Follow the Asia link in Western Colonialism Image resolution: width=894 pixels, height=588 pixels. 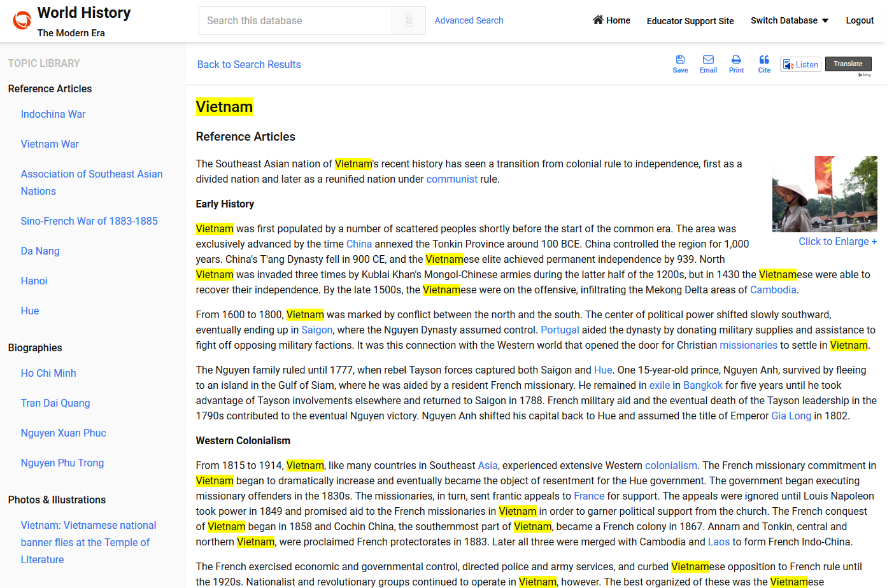coord(488,465)
